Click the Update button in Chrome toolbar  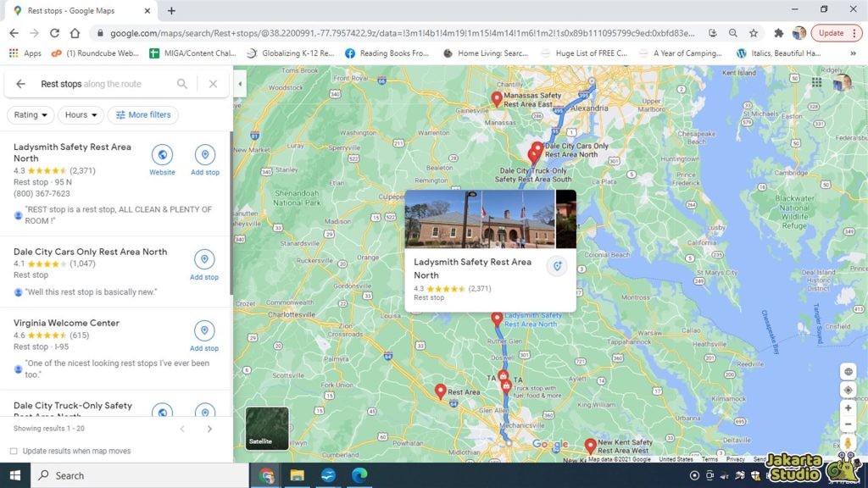pyautogui.click(x=832, y=31)
